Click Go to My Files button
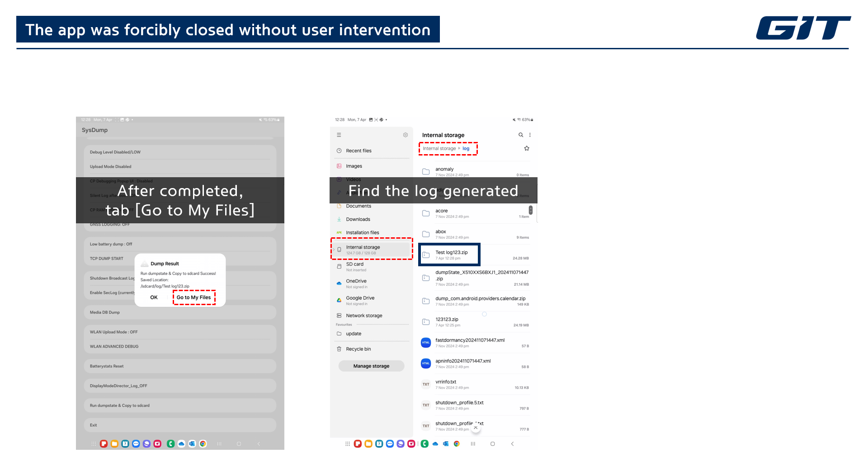868x462 pixels. tap(193, 297)
